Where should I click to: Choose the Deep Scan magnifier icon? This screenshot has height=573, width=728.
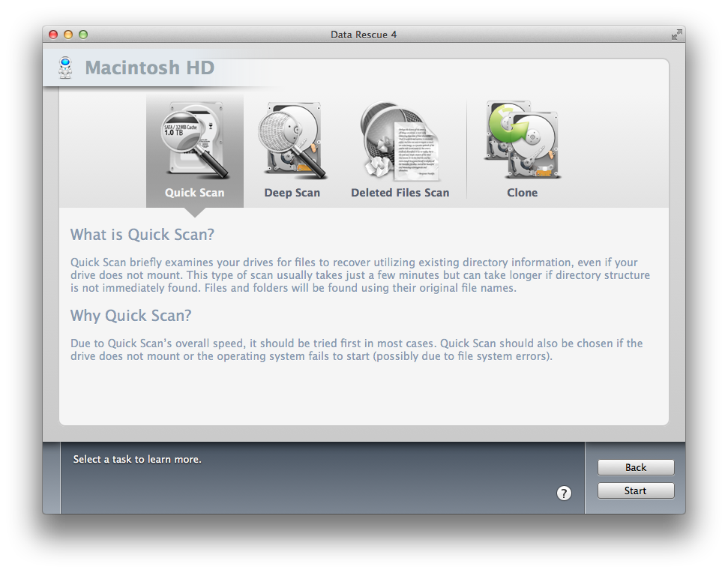tap(292, 141)
